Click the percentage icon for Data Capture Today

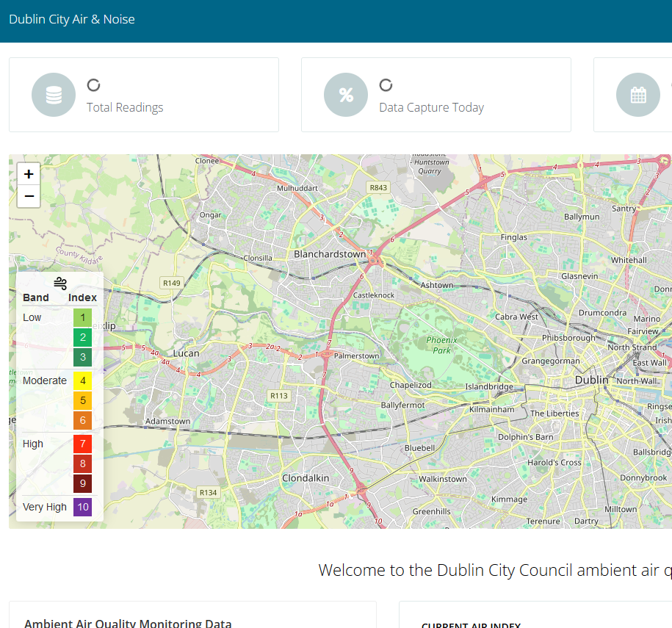coord(345,94)
